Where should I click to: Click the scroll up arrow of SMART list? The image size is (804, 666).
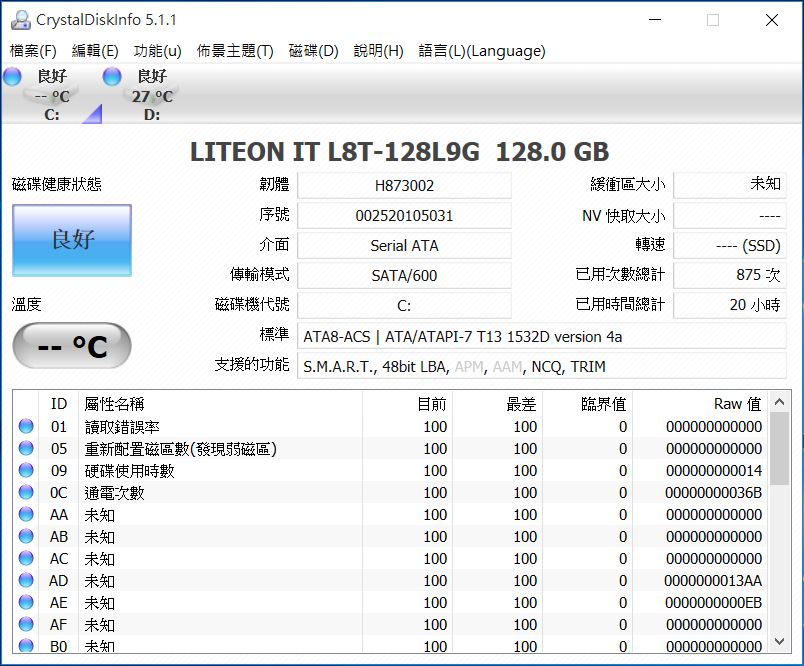pos(779,402)
